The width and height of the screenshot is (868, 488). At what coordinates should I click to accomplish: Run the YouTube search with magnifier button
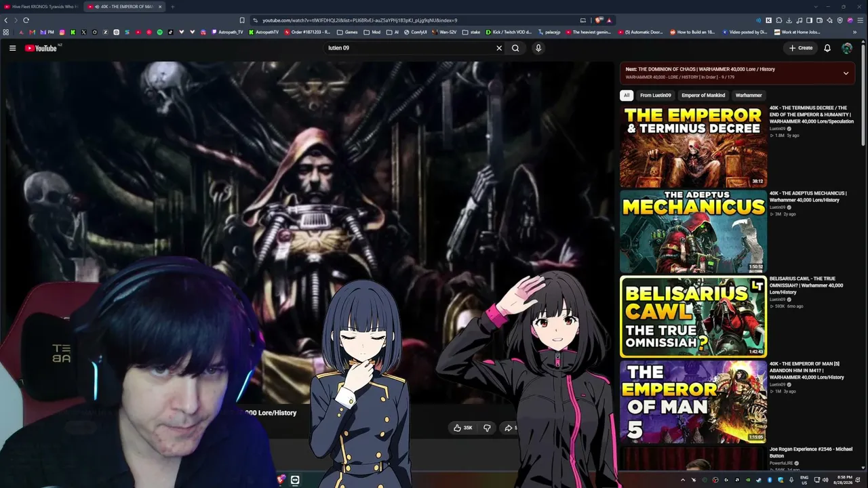(x=515, y=48)
